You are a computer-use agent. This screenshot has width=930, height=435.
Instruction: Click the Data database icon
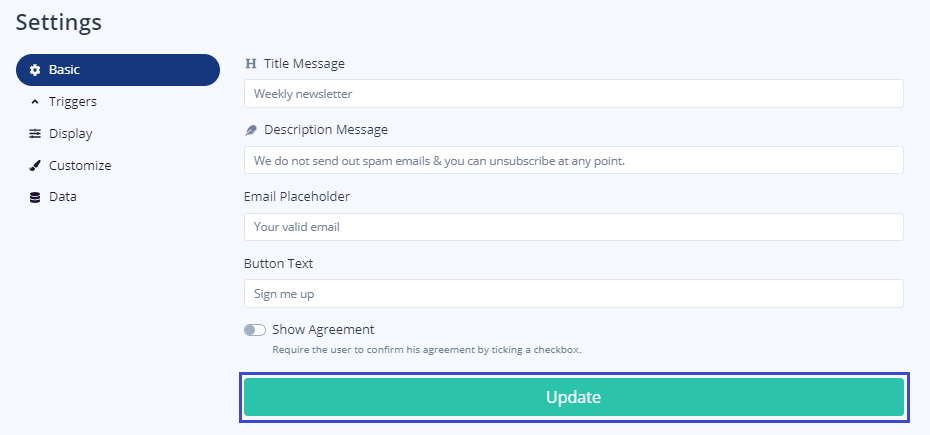coord(35,197)
